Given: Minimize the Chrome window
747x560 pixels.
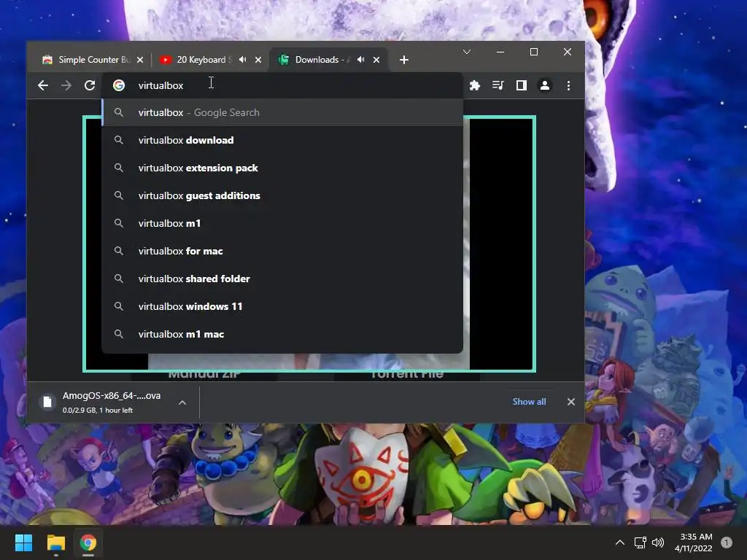Looking at the screenshot, I should [x=500, y=52].
